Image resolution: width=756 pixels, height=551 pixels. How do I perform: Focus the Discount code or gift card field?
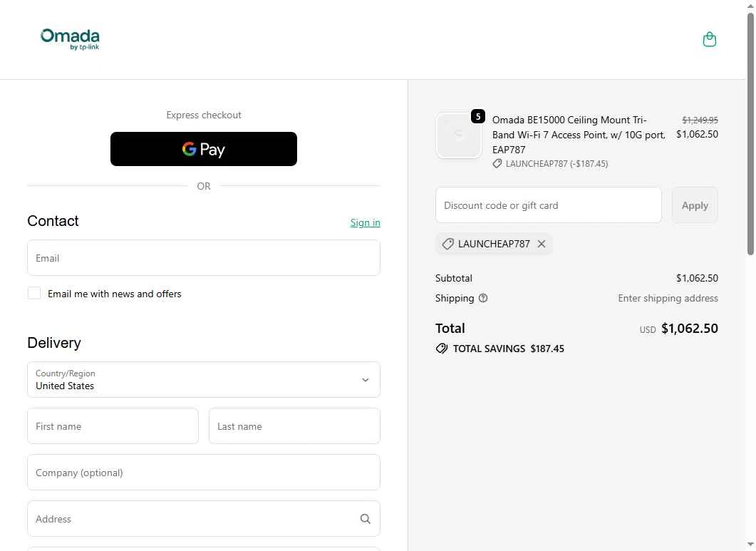click(548, 205)
